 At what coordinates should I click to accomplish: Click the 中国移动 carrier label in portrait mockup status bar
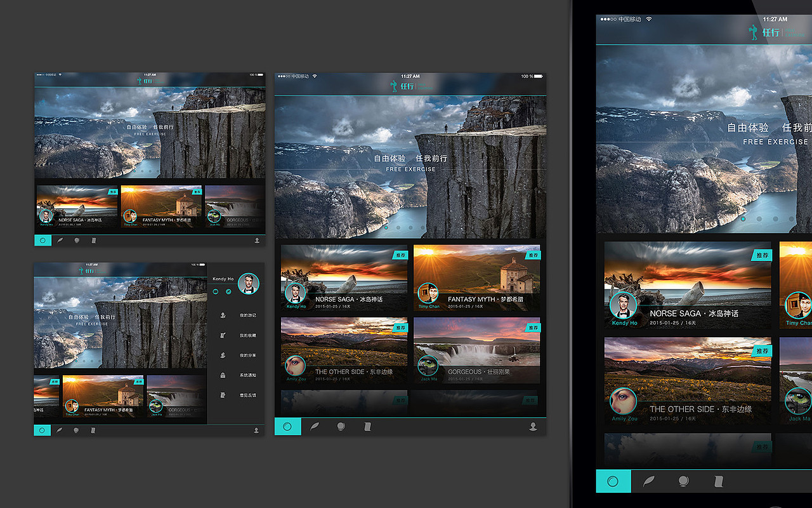tap(300, 76)
